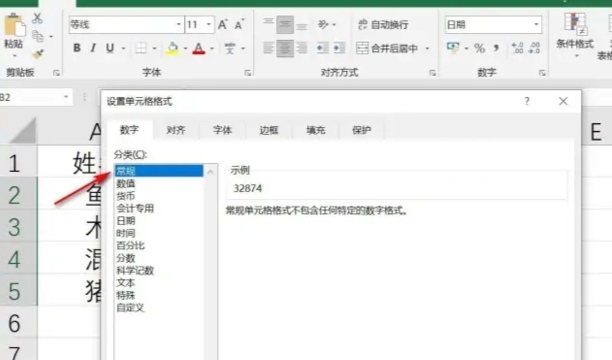Select 日期 in the category list
The width and height of the screenshot is (612, 360).
click(159, 221)
